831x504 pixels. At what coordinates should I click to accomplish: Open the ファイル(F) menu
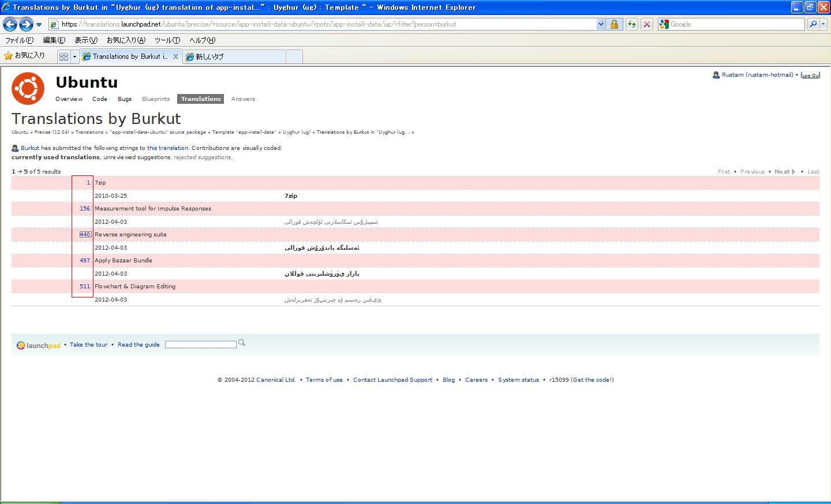tap(19, 40)
